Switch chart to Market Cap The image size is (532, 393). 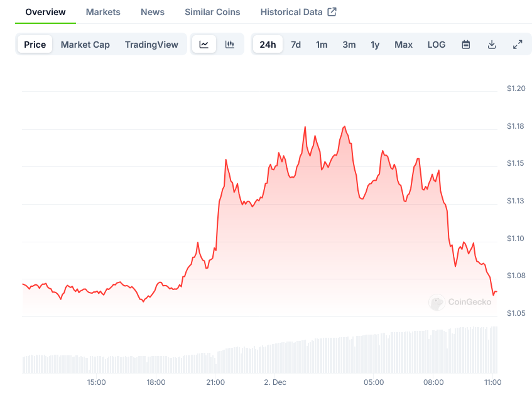tap(85, 45)
